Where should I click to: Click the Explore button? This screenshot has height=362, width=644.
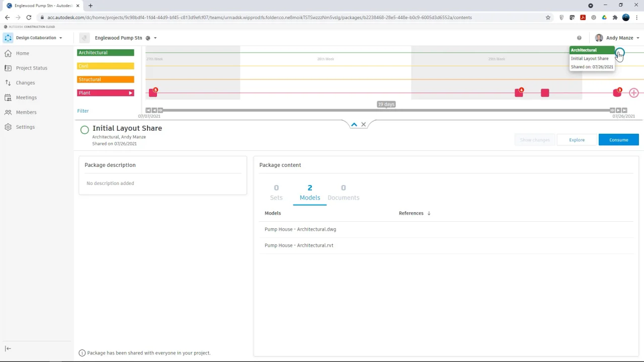click(577, 140)
